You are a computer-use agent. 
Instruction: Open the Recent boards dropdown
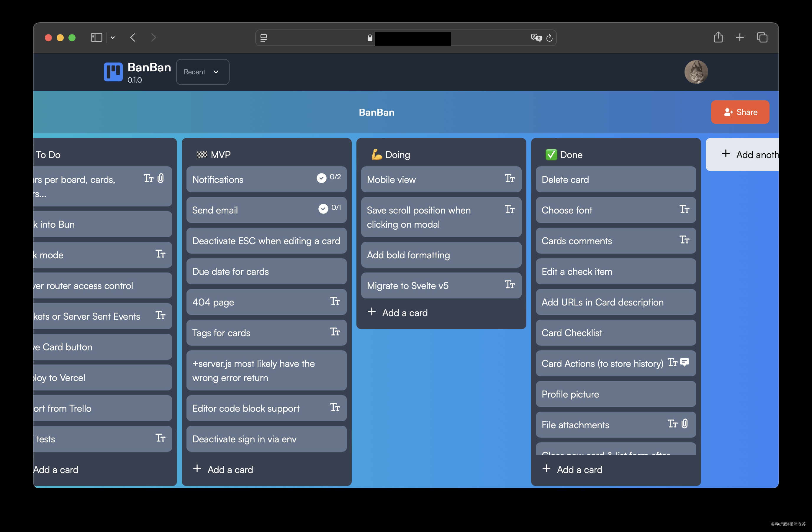pyautogui.click(x=203, y=72)
